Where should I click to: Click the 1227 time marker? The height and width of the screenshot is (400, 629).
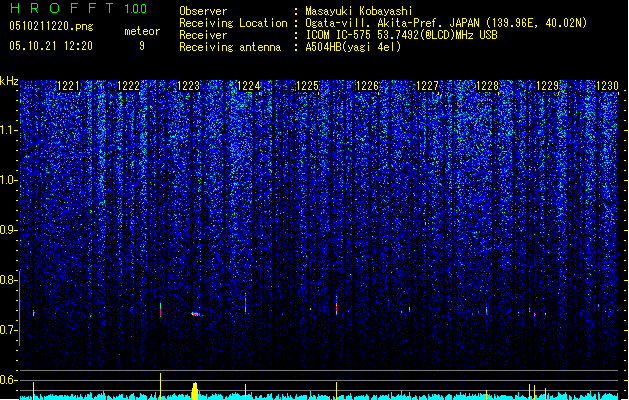[428, 86]
